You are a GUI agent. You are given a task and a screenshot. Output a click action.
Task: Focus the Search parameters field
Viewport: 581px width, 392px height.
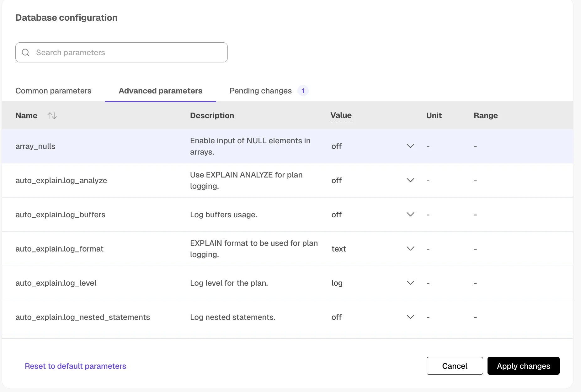coord(121,52)
